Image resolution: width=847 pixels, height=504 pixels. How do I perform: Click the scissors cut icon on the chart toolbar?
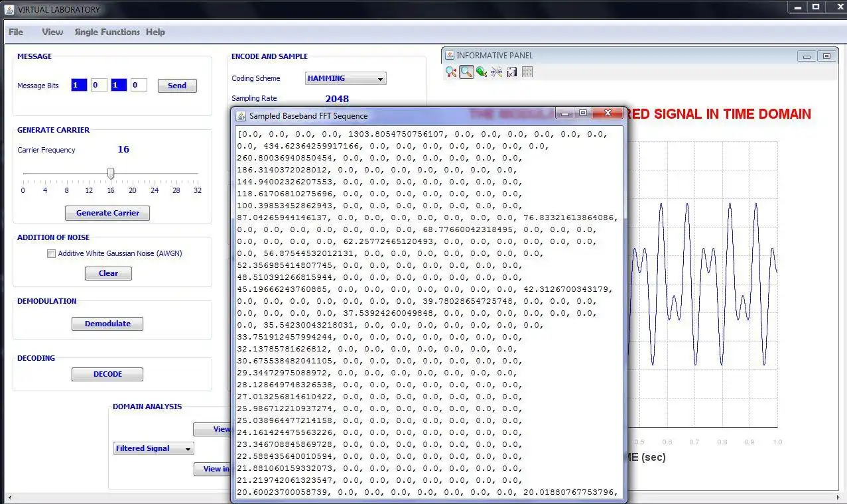[x=496, y=72]
